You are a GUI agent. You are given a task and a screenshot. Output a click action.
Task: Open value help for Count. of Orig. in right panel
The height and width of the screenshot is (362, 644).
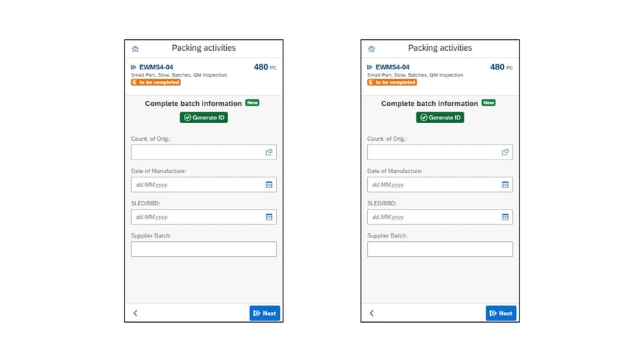pyautogui.click(x=505, y=152)
